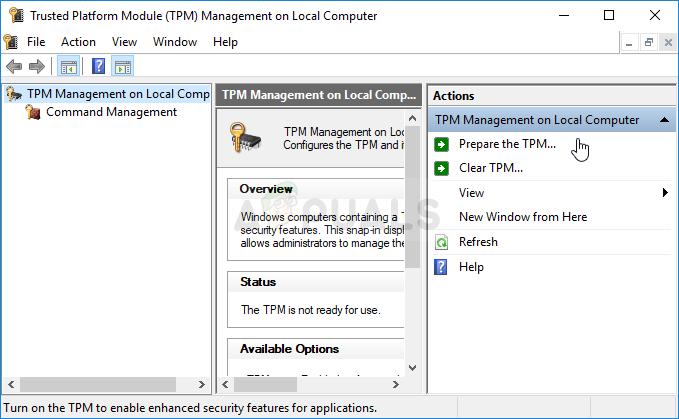Click the status bar text about turning on TPM
The image size is (679, 419).
tap(190, 408)
